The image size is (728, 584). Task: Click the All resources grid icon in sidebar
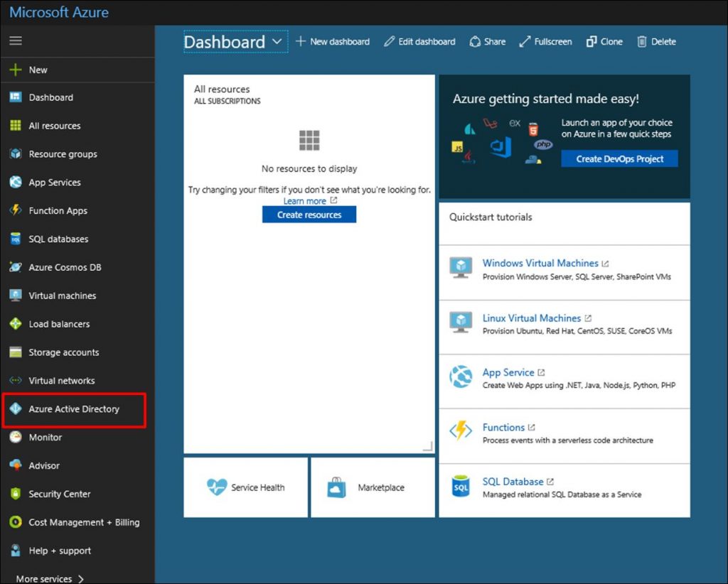[x=16, y=125]
